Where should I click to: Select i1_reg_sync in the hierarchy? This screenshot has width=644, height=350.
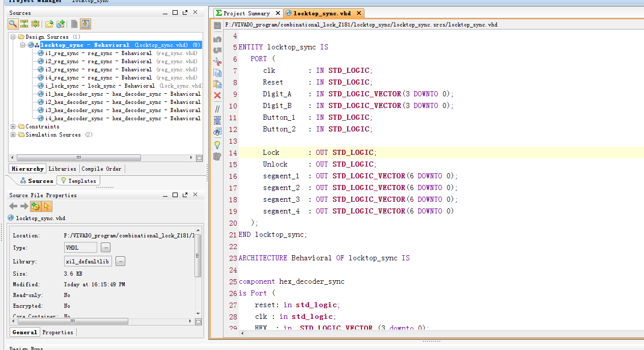(x=118, y=53)
